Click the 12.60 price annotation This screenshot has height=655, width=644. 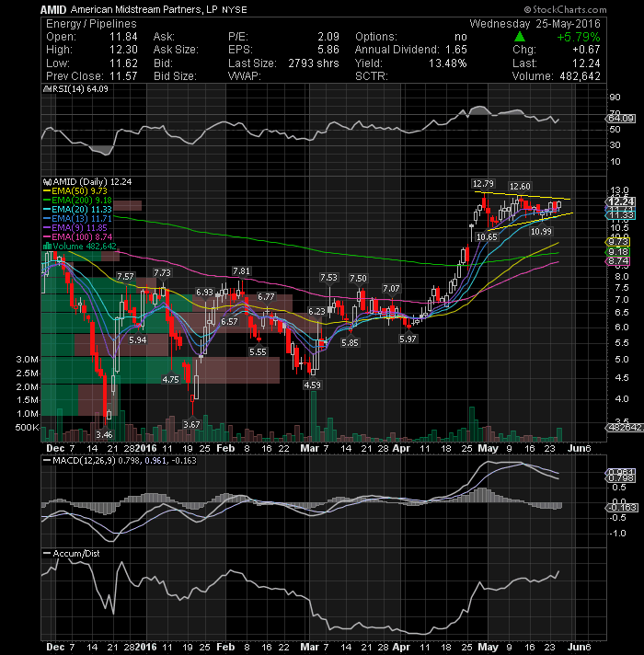pyautogui.click(x=520, y=187)
